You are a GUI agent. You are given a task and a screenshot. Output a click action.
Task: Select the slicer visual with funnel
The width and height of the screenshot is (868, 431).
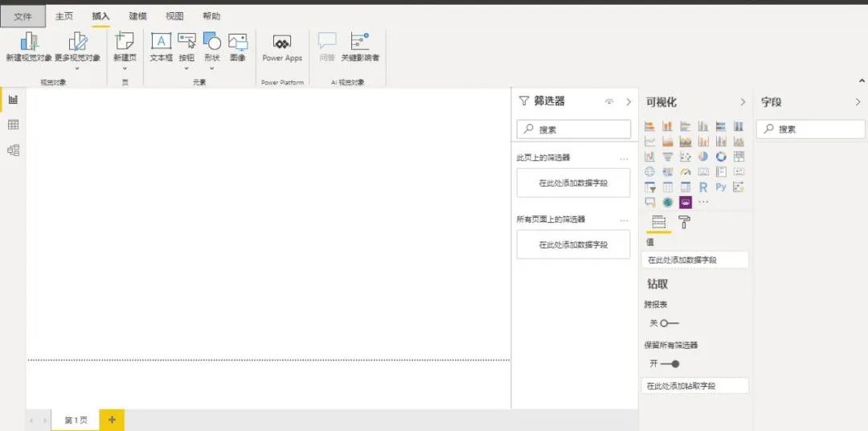coord(650,187)
